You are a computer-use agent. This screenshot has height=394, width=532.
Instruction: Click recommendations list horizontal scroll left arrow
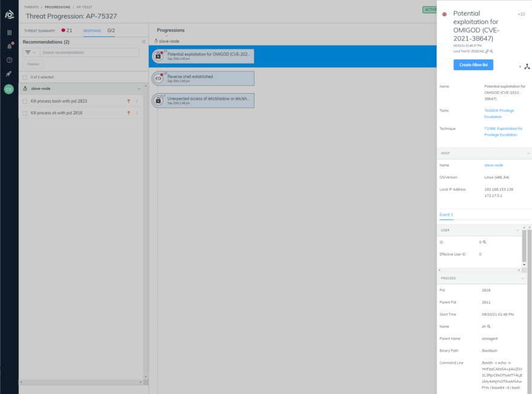point(21,382)
